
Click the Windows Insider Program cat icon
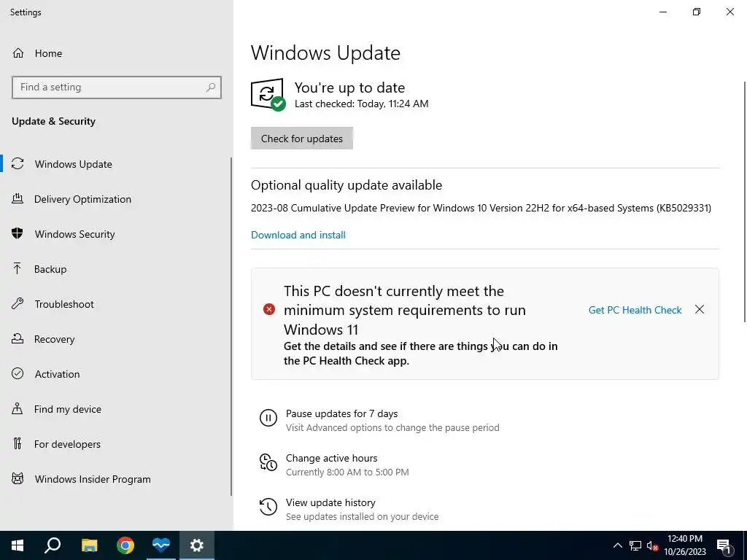click(x=18, y=479)
